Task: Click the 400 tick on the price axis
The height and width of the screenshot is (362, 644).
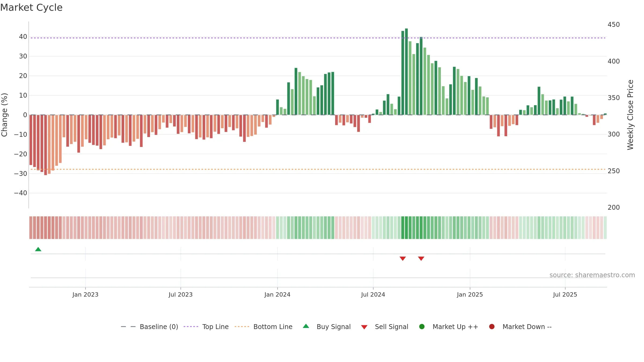Action: point(614,61)
